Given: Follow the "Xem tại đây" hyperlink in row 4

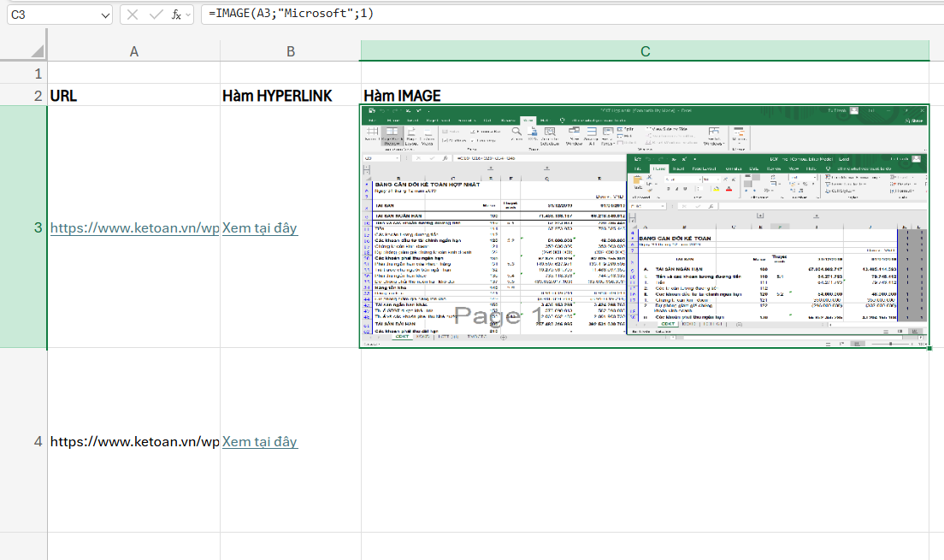Looking at the screenshot, I should pos(259,441).
